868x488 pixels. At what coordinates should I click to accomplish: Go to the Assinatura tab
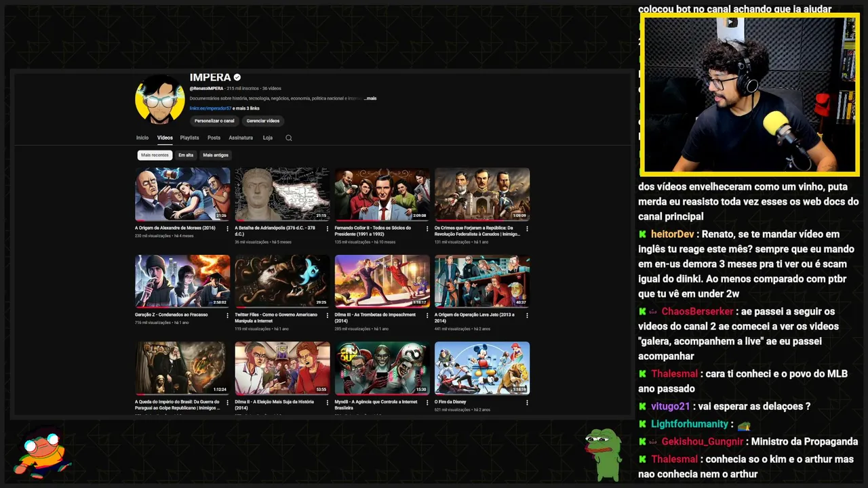coord(241,138)
